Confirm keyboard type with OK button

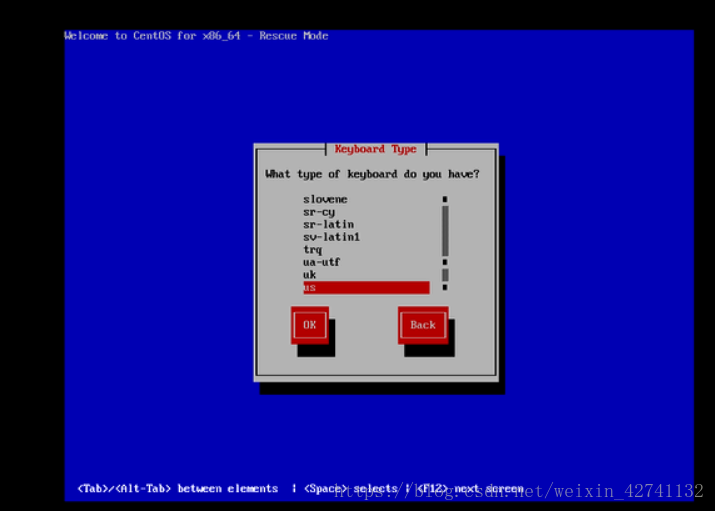point(310,325)
